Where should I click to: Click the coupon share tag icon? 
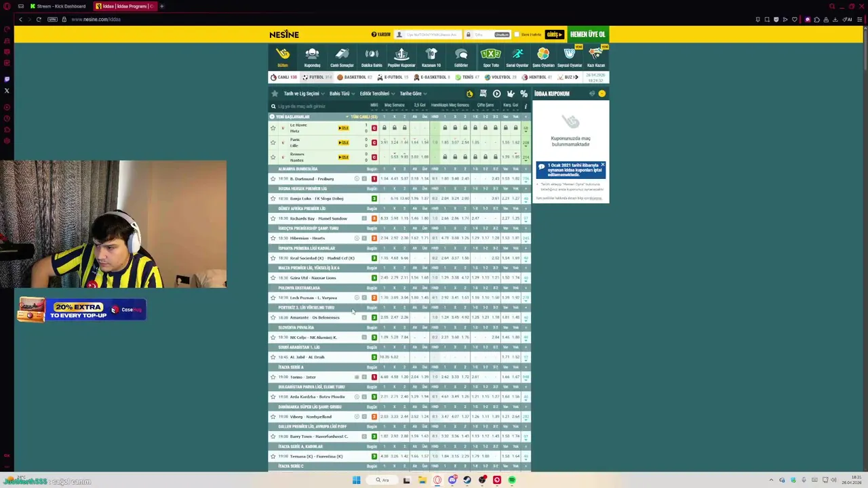click(592, 94)
